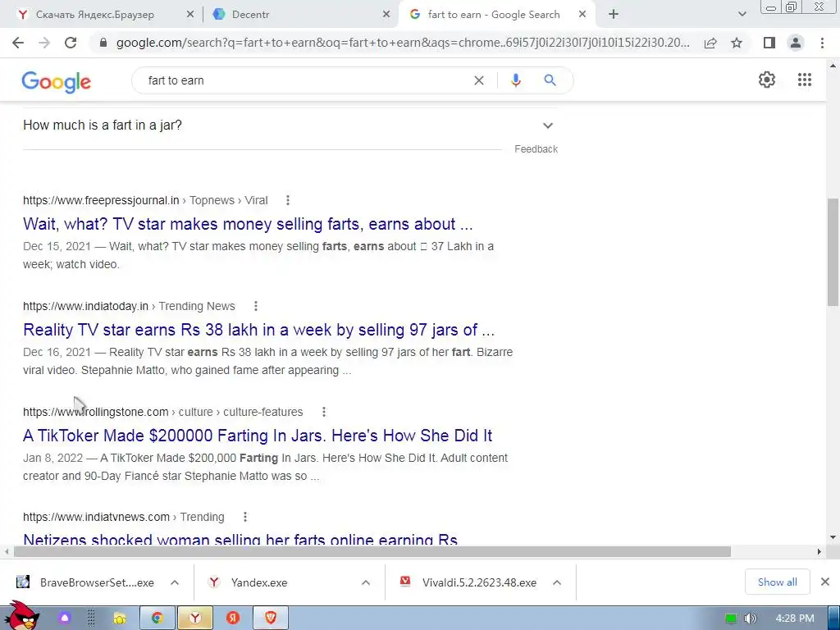The image size is (840, 630).
Task: Open Vivaldi.5.2.2623.48.exe download options arrow
Action: point(557,582)
